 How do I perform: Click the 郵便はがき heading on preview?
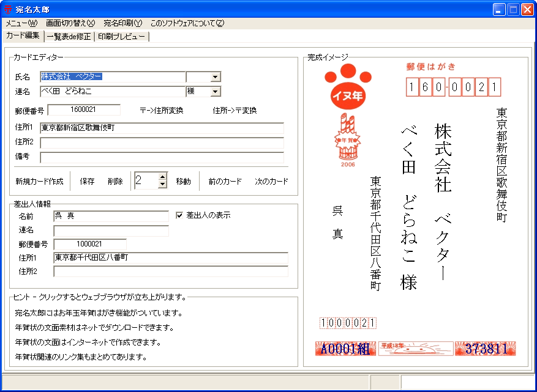pos(431,67)
